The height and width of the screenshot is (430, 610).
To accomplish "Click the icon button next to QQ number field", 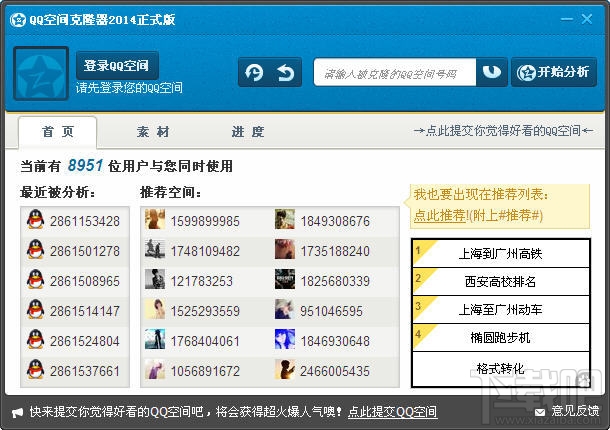I will click(x=492, y=72).
